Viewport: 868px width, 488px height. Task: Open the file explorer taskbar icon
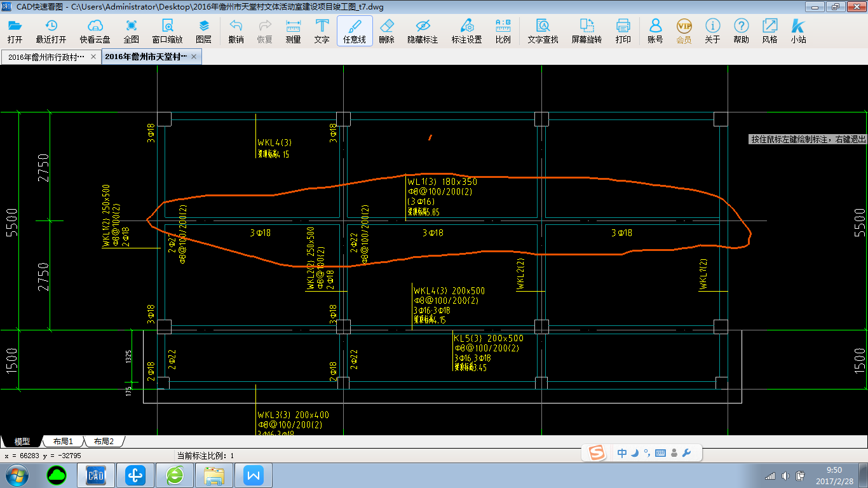coord(215,475)
